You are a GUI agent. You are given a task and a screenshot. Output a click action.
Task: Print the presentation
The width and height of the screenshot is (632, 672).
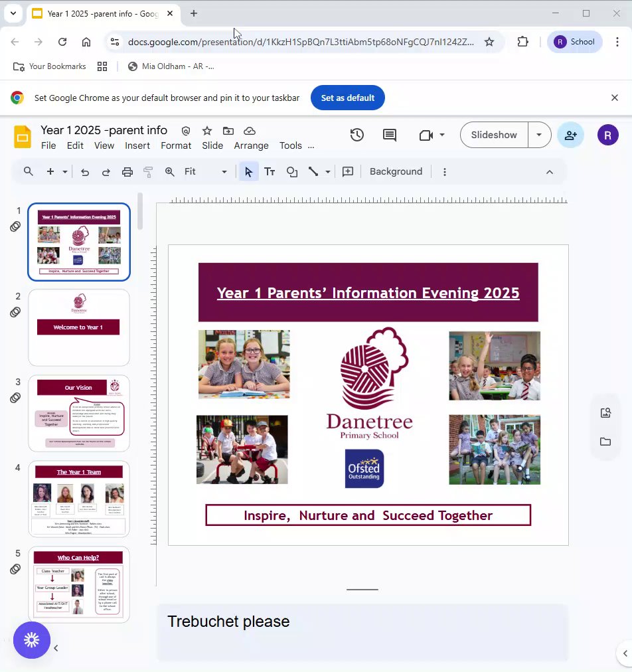(x=127, y=172)
